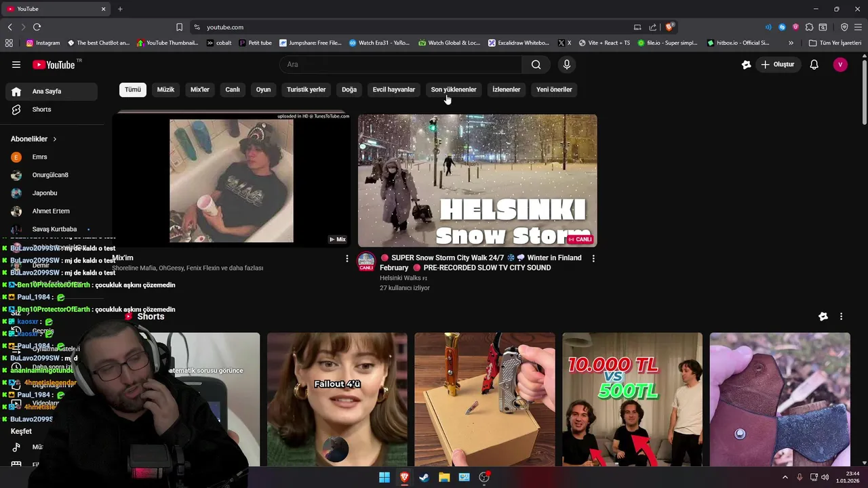
Task: Select the İzlenenler filter chip
Action: pos(507,89)
